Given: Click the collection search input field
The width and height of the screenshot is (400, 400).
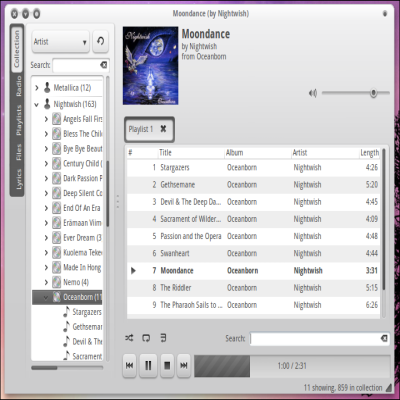Looking at the screenshot, I should (81, 65).
